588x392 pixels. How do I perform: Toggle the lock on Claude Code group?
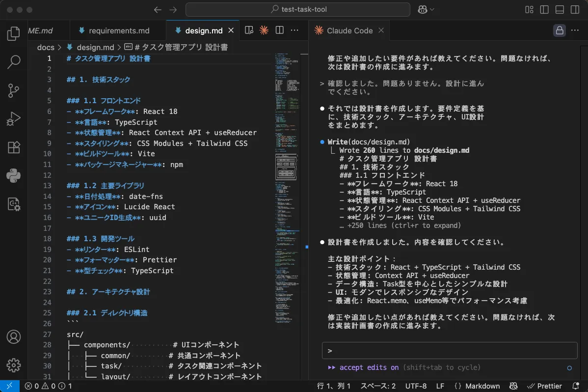pyautogui.click(x=559, y=30)
